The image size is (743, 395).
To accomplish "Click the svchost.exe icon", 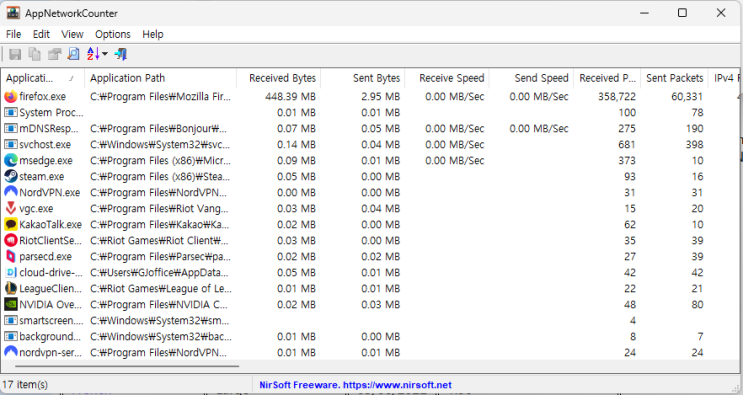I will coord(11,144).
